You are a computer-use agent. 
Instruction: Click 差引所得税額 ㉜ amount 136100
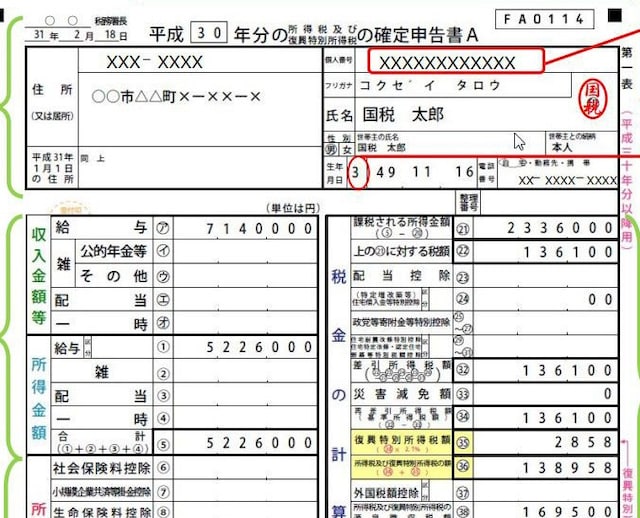(568, 371)
